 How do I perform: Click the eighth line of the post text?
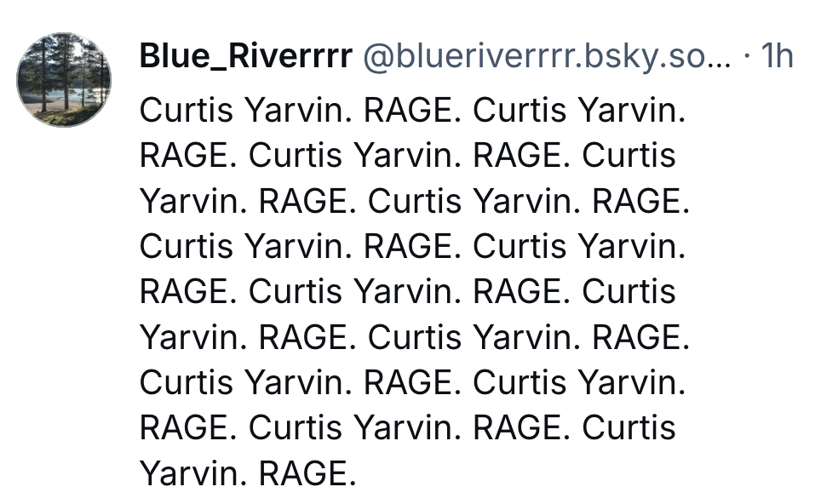point(407,427)
